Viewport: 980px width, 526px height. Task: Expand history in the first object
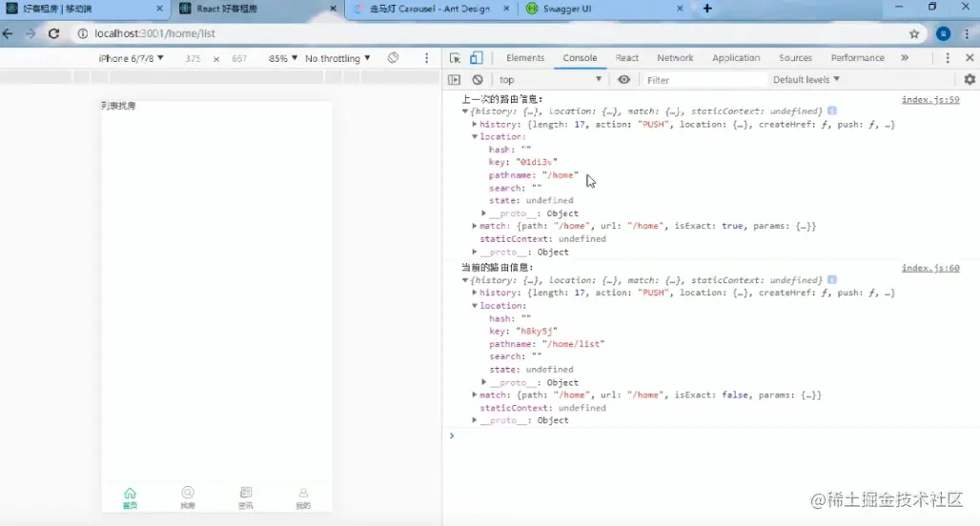(475, 124)
